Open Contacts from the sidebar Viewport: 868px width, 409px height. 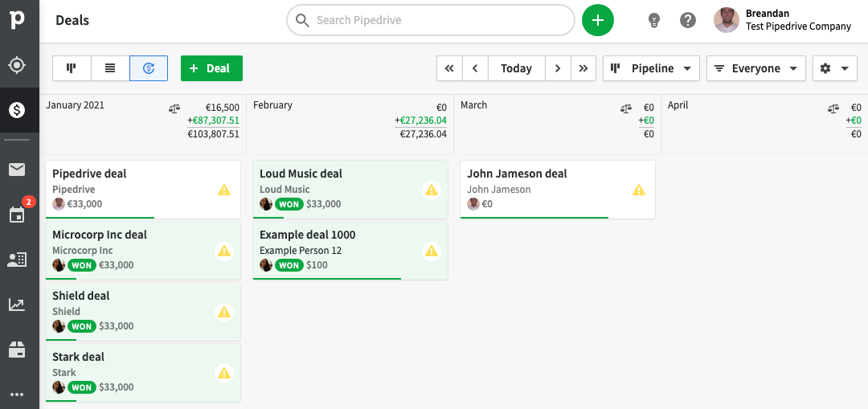(17, 260)
